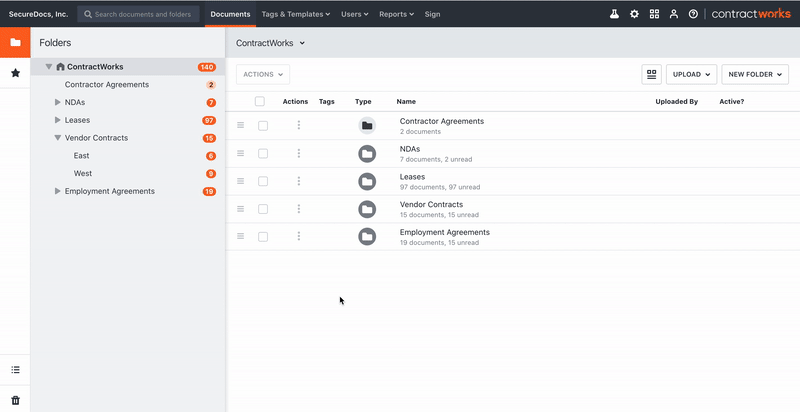This screenshot has height=412, width=800.
Task: Expand the NDAs folder in tree
Action: 58,102
